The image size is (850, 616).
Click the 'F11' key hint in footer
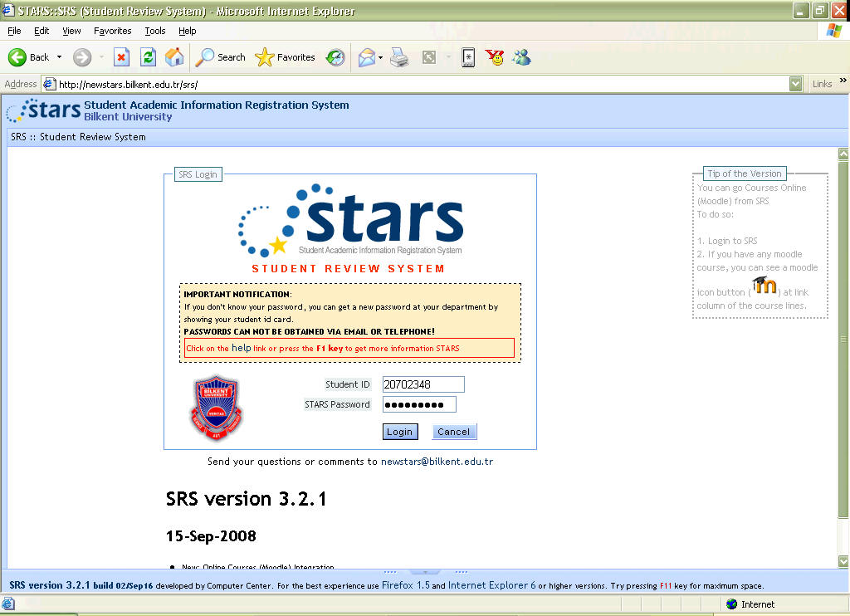tap(665, 586)
